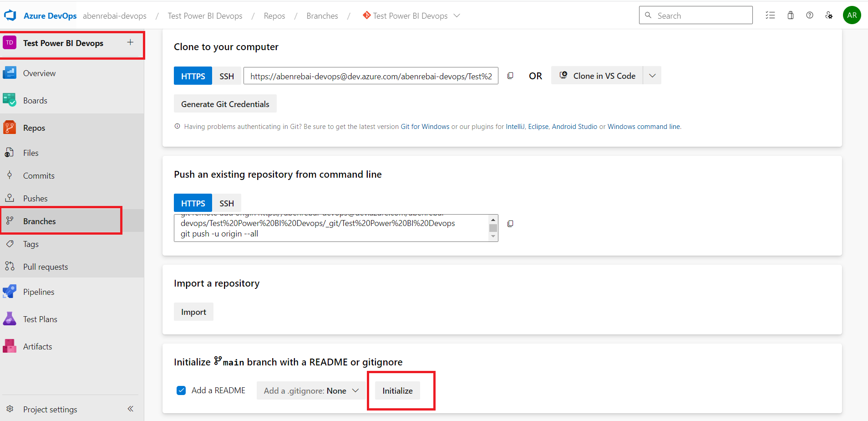The width and height of the screenshot is (868, 421).
Task: Open the Android Studio plugin link
Action: tap(574, 127)
